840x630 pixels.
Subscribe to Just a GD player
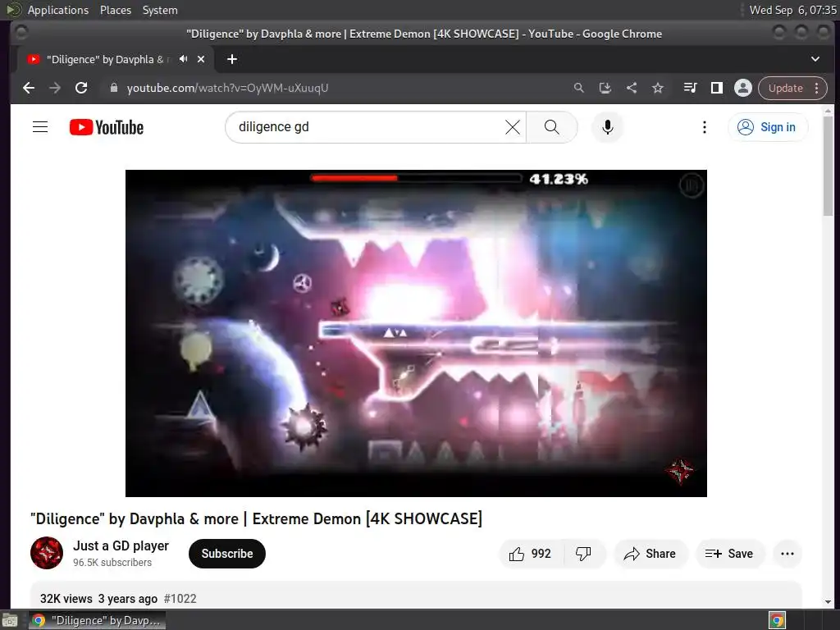[227, 554]
